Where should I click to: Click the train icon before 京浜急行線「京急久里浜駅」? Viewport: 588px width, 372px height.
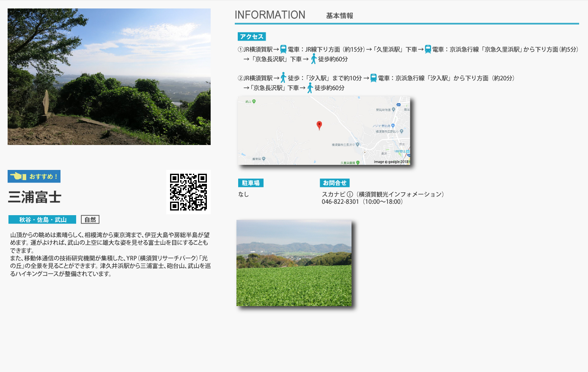point(428,49)
